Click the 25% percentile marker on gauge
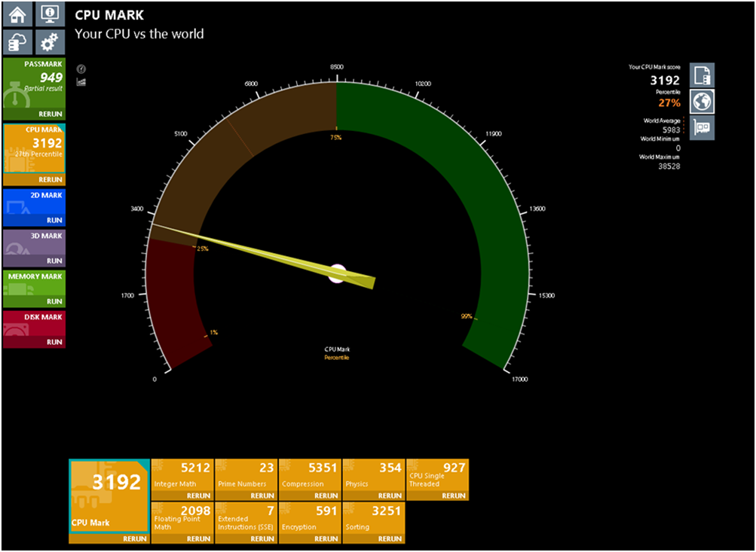756x552 pixels. pos(203,249)
